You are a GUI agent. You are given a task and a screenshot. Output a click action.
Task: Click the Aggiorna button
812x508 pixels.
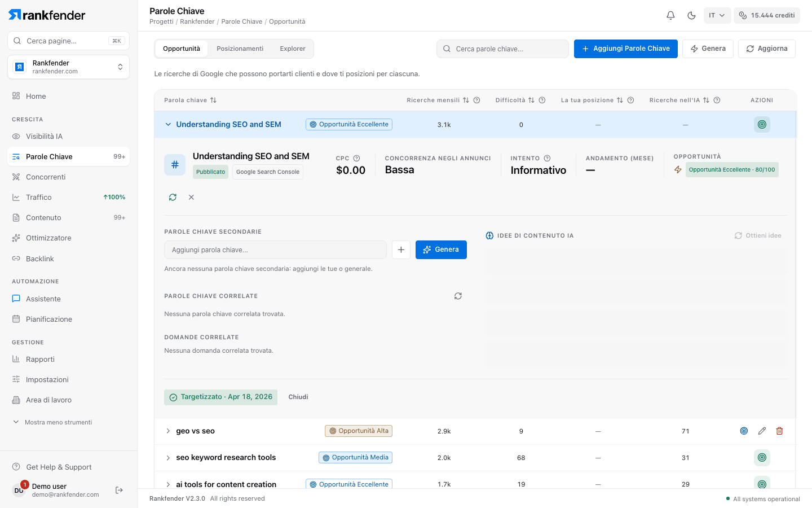pos(767,49)
